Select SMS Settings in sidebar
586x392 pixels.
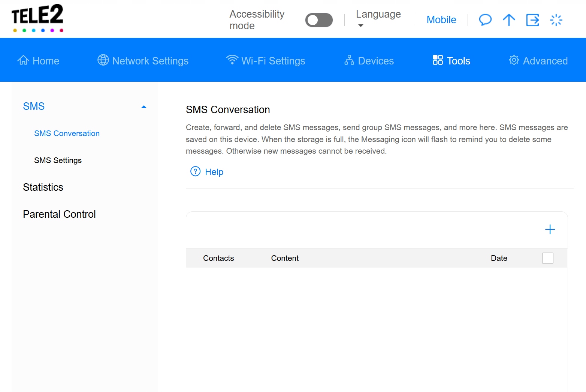(x=58, y=160)
